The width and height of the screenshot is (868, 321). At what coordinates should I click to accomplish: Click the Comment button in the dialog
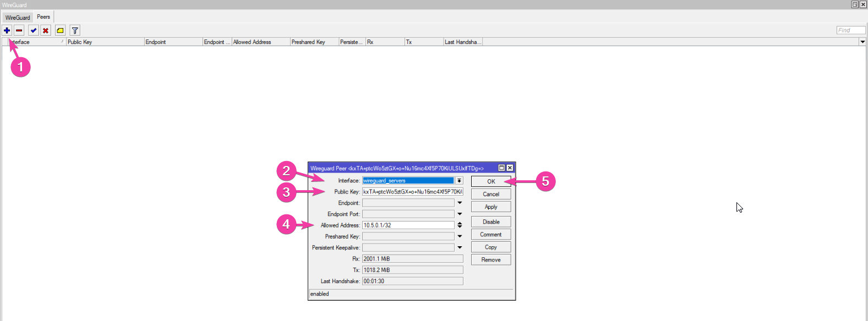tap(491, 234)
